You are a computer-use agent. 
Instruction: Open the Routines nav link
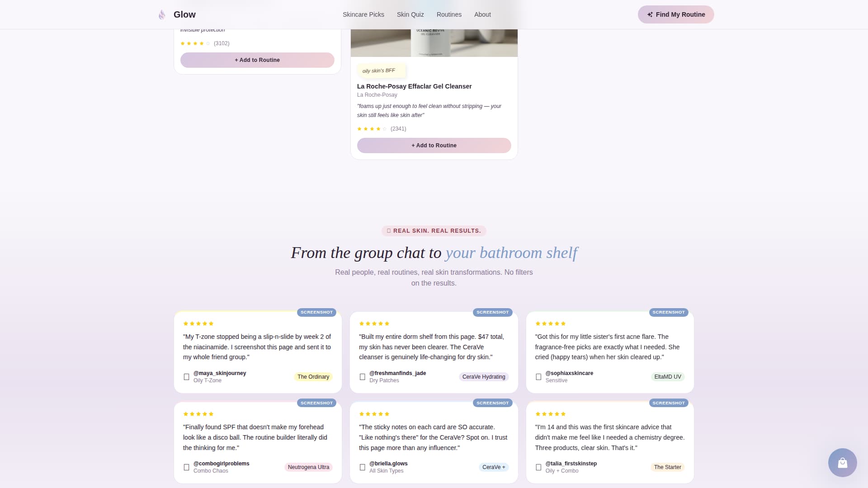(448, 14)
